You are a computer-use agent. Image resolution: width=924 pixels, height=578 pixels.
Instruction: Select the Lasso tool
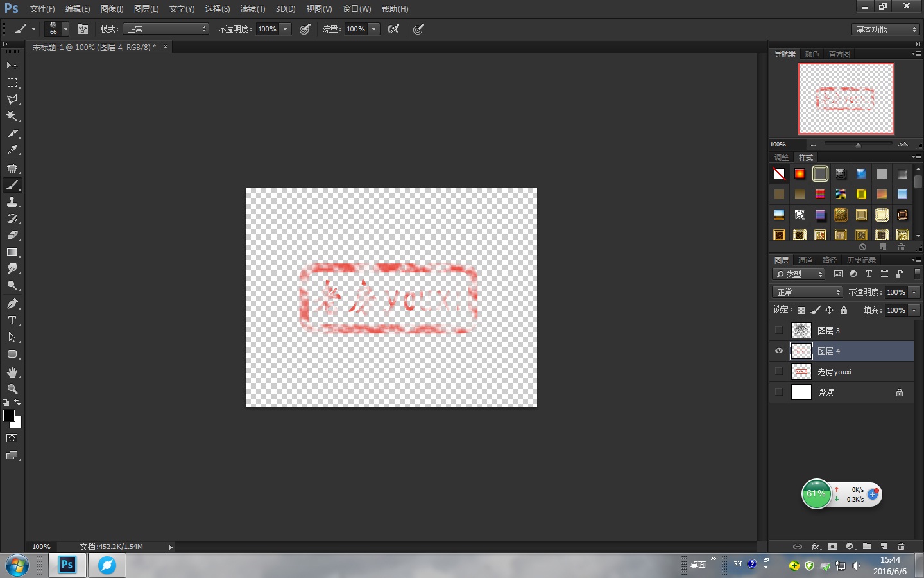[12, 100]
